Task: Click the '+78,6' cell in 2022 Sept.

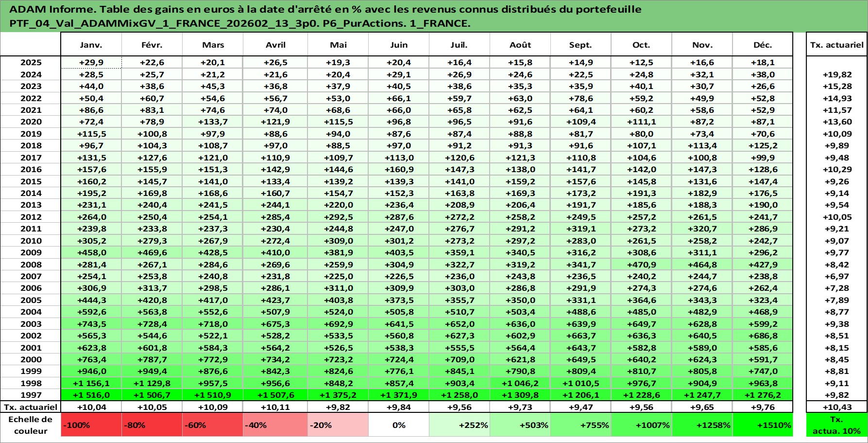Action: (580, 98)
